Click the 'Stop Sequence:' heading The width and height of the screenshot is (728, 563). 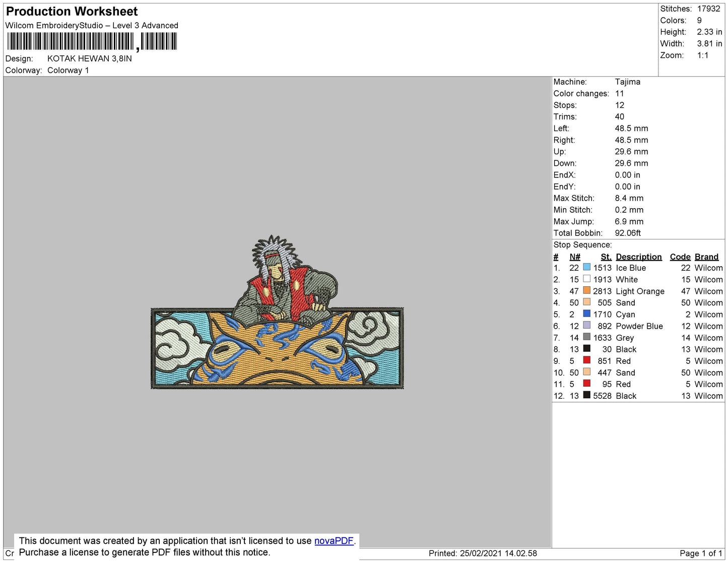click(583, 244)
